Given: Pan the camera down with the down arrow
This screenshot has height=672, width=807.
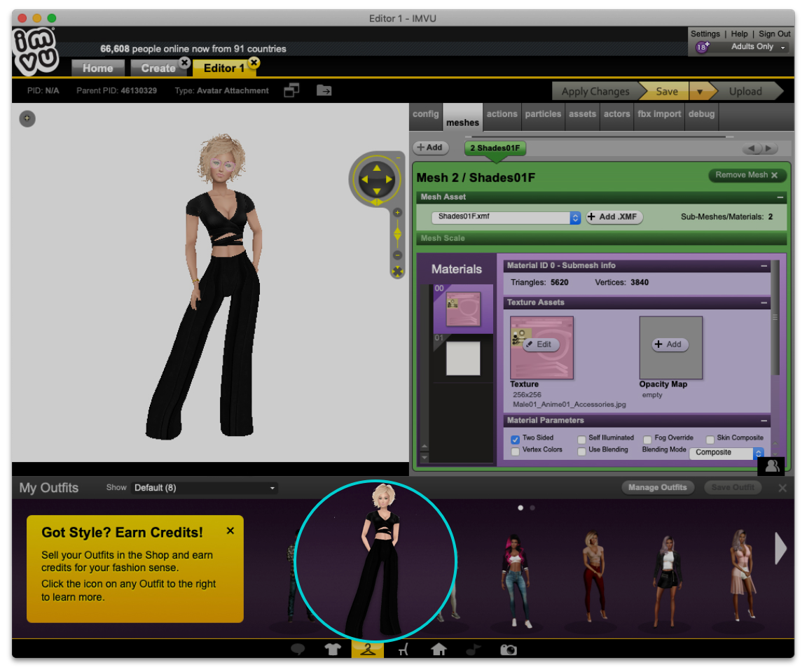Looking at the screenshot, I should point(377,191).
